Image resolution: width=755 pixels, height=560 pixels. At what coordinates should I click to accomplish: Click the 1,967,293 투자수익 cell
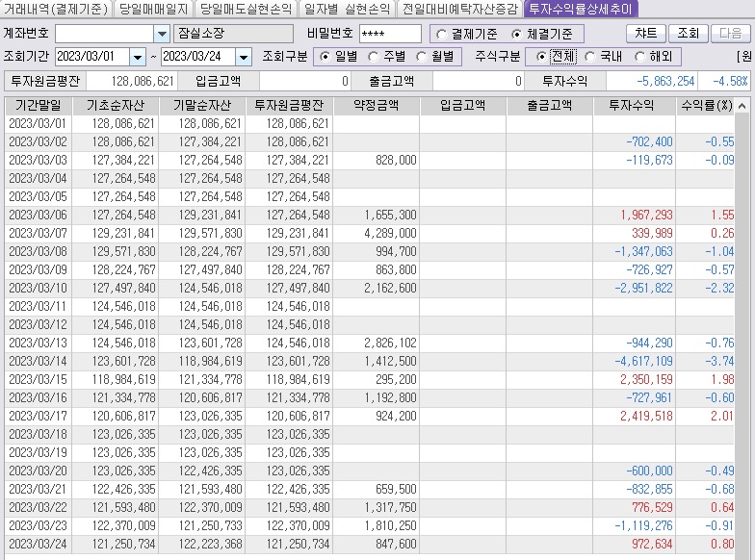(634, 216)
